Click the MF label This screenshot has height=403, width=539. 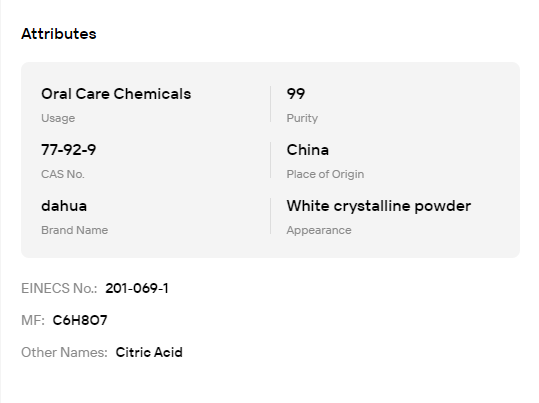tap(33, 320)
